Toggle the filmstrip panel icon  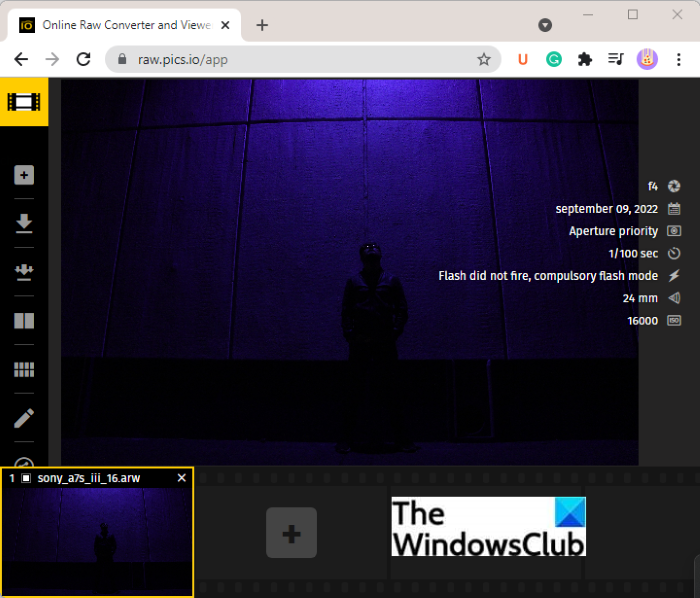click(x=24, y=102)
